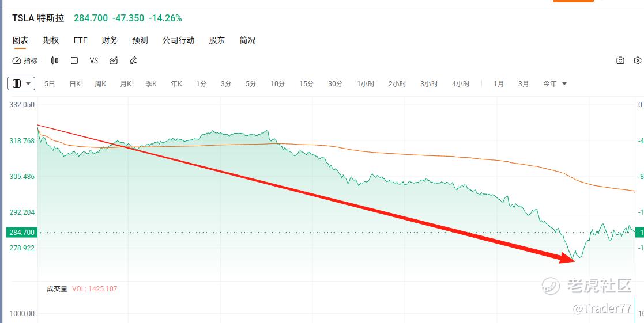Click the 284.700 current price marker

(22, 233)
